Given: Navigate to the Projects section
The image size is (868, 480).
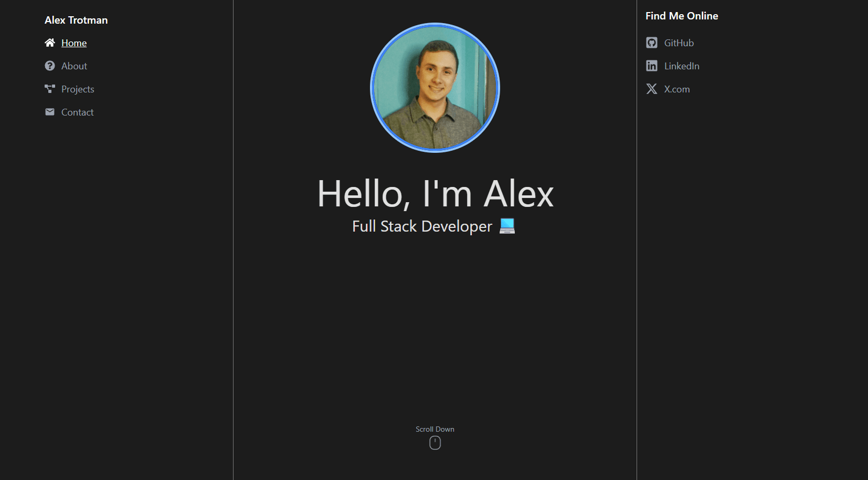Looking at the screenshot, I should [x=78, y=89].
